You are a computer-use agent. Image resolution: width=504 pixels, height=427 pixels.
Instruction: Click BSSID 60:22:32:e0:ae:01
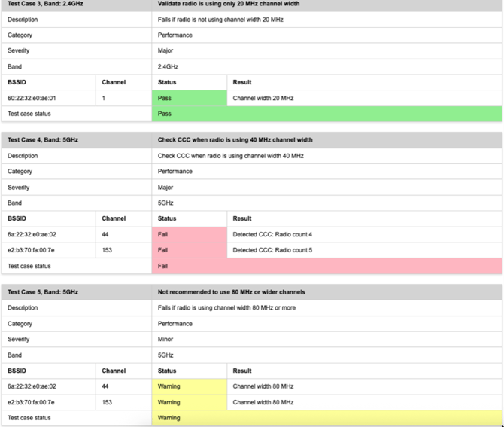32,98
